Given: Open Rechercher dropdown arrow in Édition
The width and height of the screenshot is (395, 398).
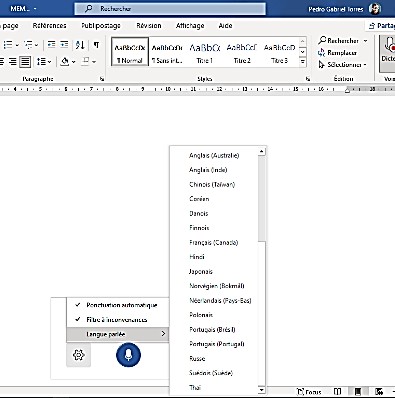Looking at the screenshot, I should pos(366,41).
